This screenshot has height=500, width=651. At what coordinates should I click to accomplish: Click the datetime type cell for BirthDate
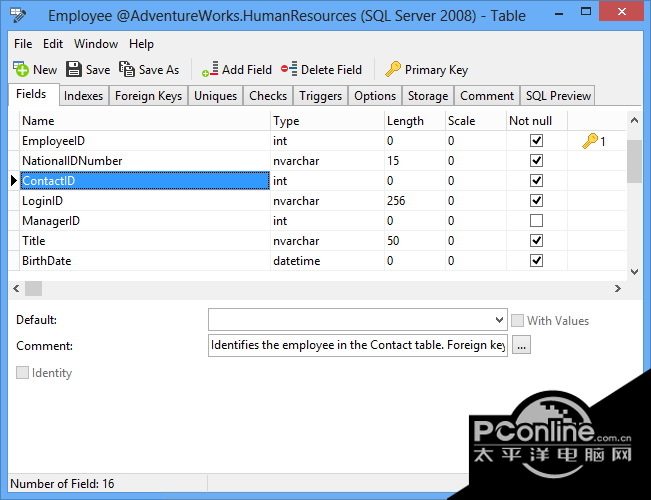click(327, 260)
